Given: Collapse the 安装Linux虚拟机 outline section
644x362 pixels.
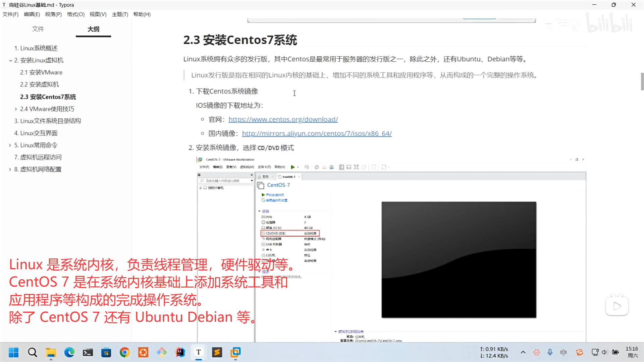Looking at the screenshot, I should pos(10,61).
